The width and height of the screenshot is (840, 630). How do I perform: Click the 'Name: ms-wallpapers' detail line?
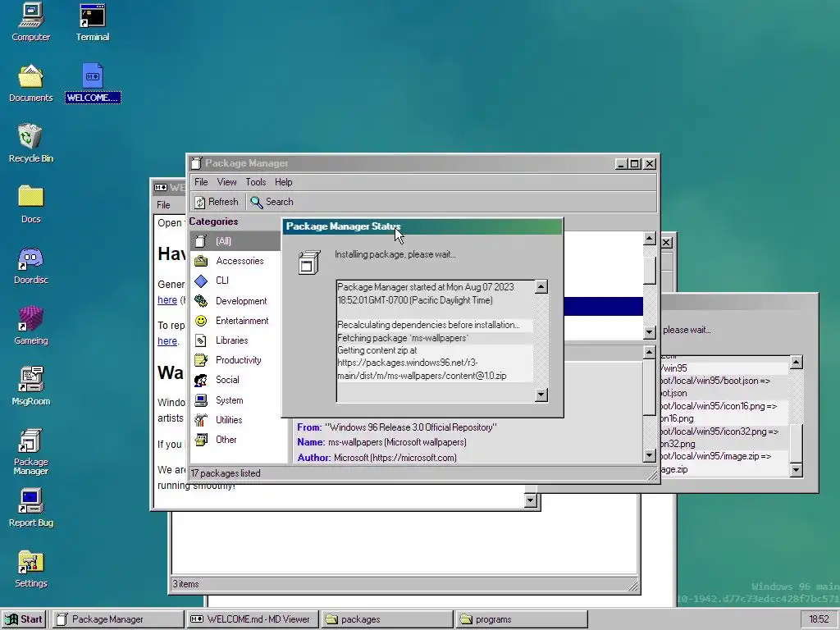pos(381,442)
